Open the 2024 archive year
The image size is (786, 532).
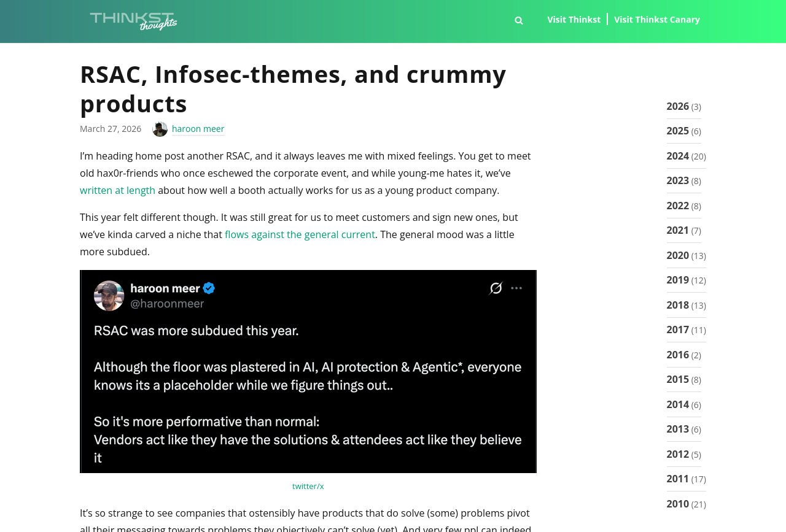coord(677,156)
